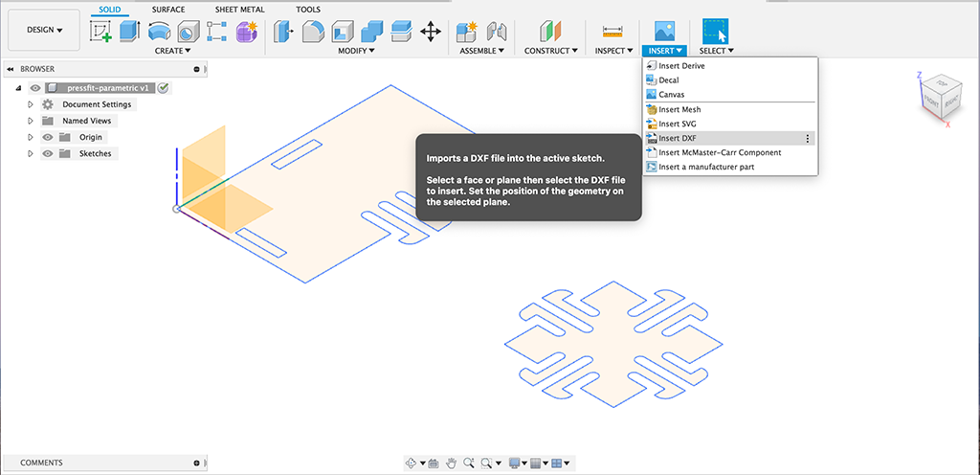The height and width of the screenshot is (475, 980).
Task: Select the Split Body tool
Action: [401, 32]
